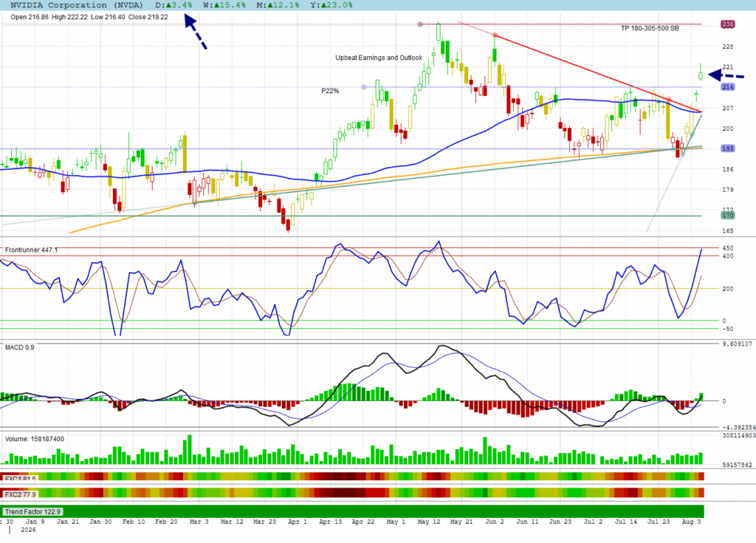Click the TP 180-305-500 SB note
The image size is (756, 543).
[650, 29]
